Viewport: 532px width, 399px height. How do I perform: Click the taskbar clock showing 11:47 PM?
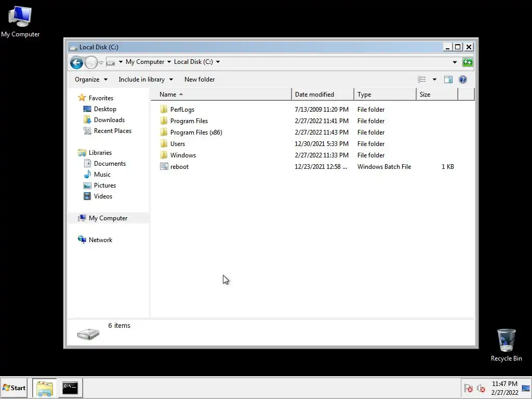(x=504, y=388)
